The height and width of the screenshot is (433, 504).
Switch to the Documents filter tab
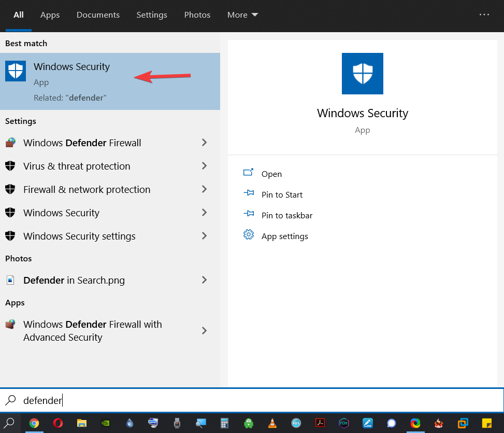point(98,15)
